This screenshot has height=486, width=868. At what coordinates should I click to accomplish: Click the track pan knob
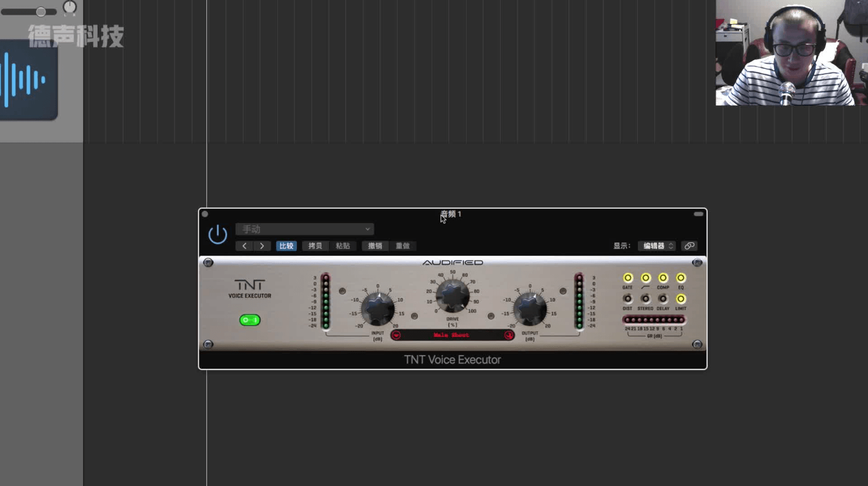[x=70, y=8]
